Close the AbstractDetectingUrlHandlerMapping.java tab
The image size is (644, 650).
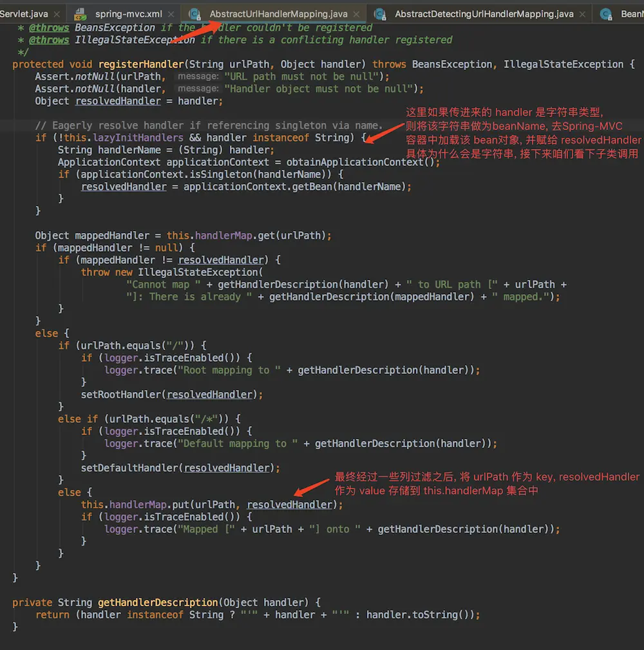tap(583, 14)
